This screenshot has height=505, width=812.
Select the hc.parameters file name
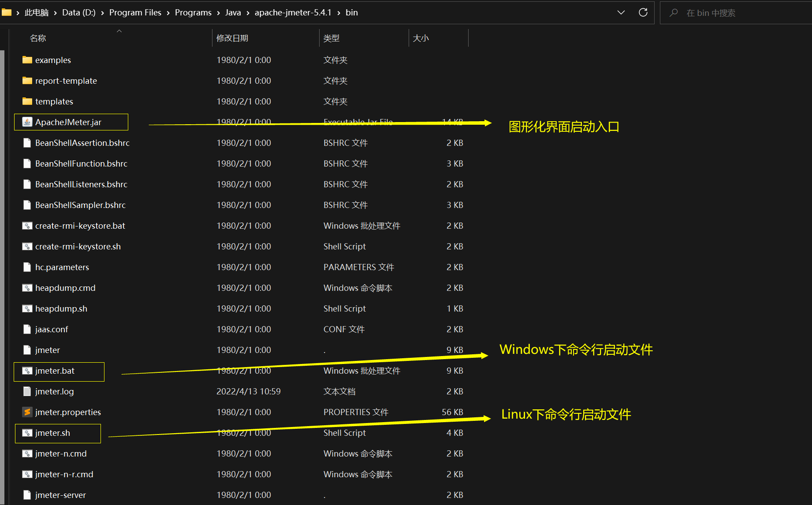pos(62,267)
